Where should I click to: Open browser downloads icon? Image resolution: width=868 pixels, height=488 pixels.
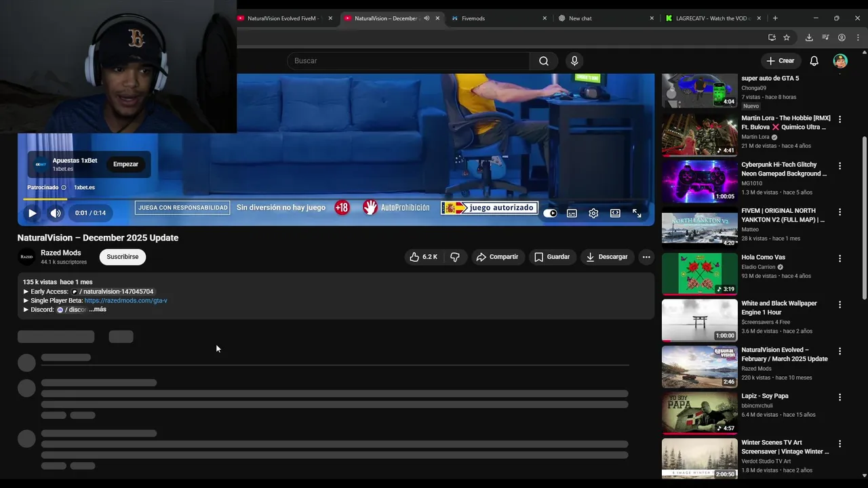tap(809, 37)
